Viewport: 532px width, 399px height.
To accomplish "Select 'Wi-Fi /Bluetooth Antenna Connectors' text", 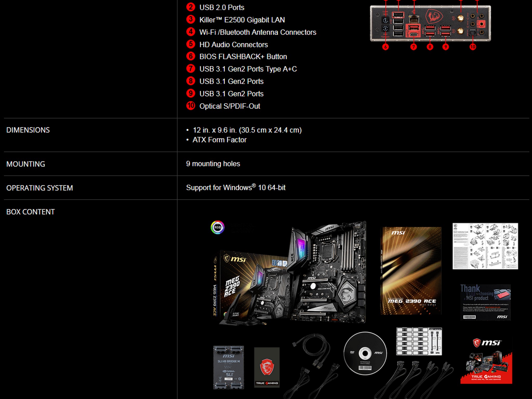I will 258,32.
